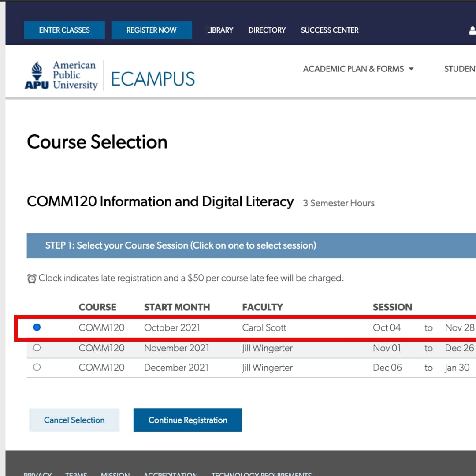Open the Library link
476x476 pixels.
(x=220, y=30)
